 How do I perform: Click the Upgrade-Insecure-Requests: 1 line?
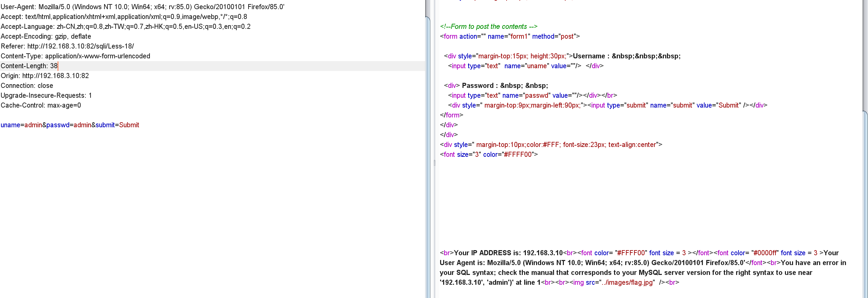pos(46,95)
